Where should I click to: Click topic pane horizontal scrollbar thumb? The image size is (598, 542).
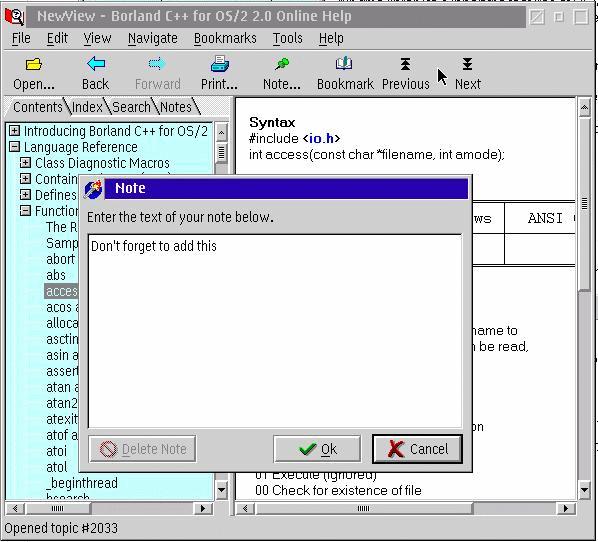click(363, 508)
